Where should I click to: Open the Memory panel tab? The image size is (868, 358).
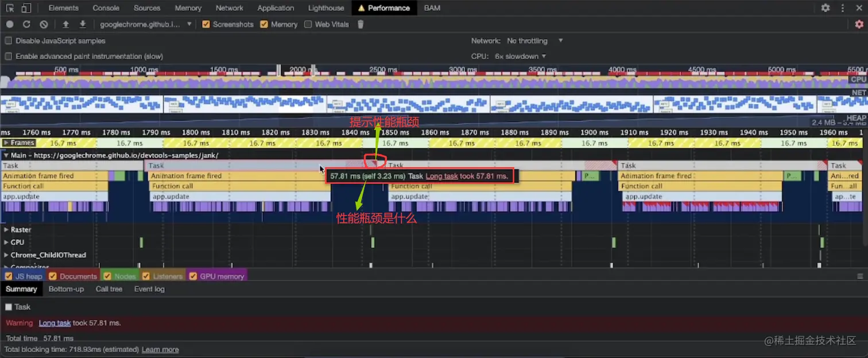[188, 8]
